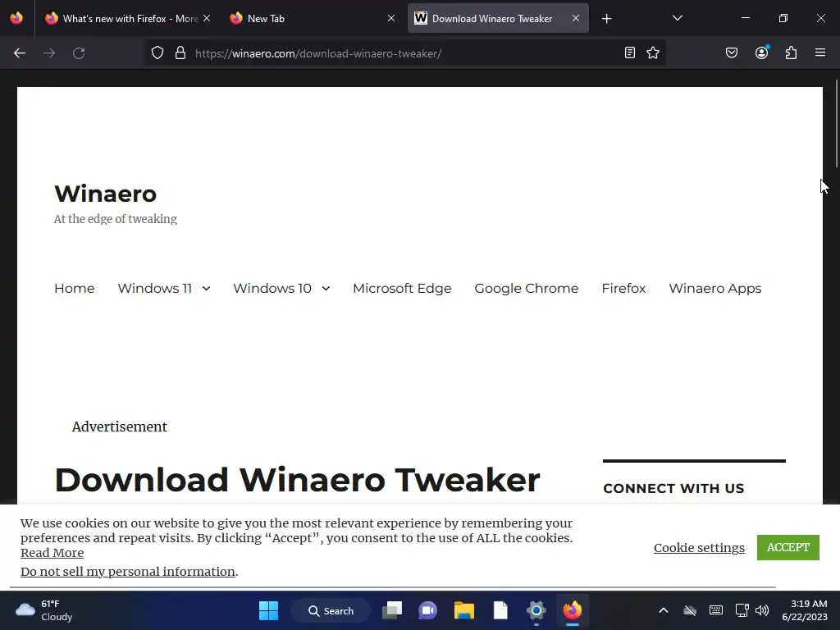The width and height of the screenshot is (840, 630).
Task: Open clock showing 3:19 AM
Action: point(805,610)
